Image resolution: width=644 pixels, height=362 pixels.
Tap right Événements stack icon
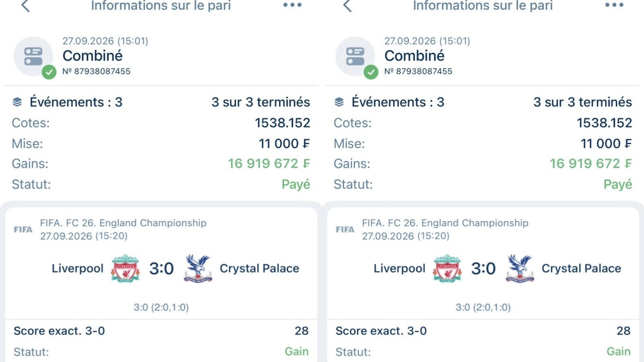click(339, 102)
